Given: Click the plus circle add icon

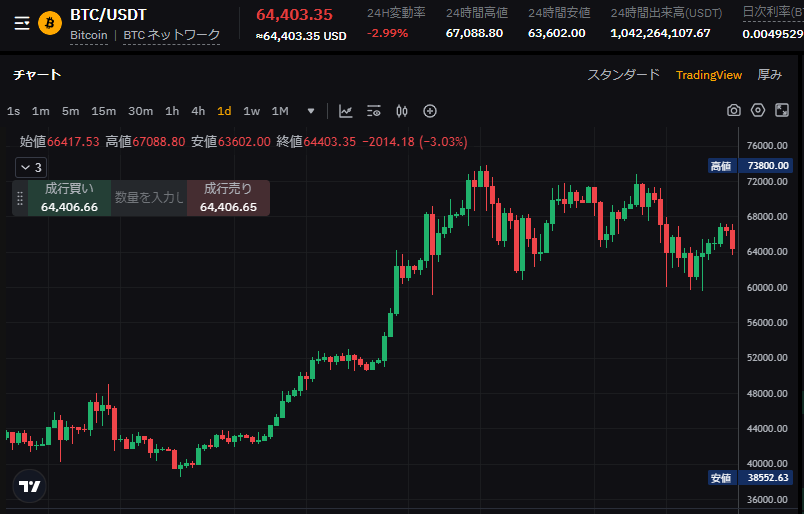Looking at the screenshot, I should point(430,111).
